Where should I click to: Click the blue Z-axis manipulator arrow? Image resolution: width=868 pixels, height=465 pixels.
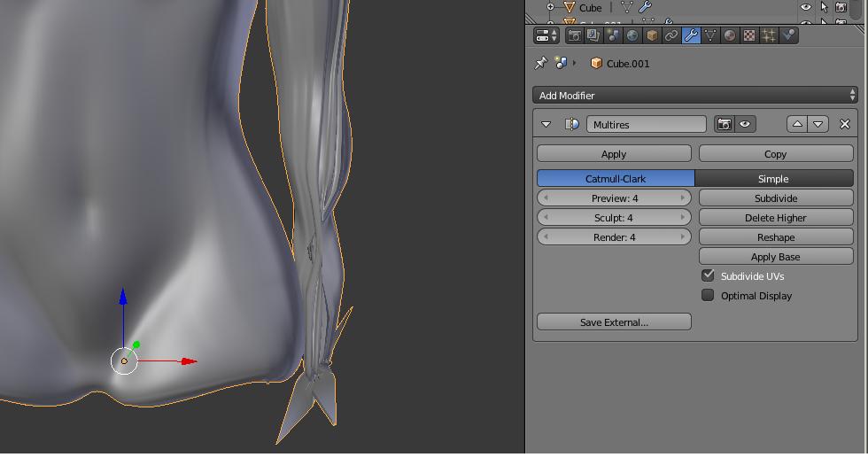point(123,296)
